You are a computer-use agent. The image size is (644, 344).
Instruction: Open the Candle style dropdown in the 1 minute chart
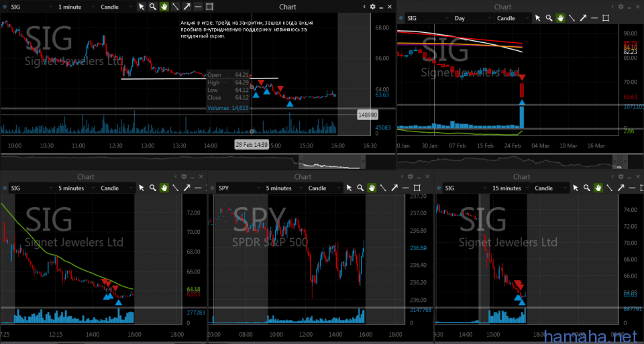coord(116,7)
